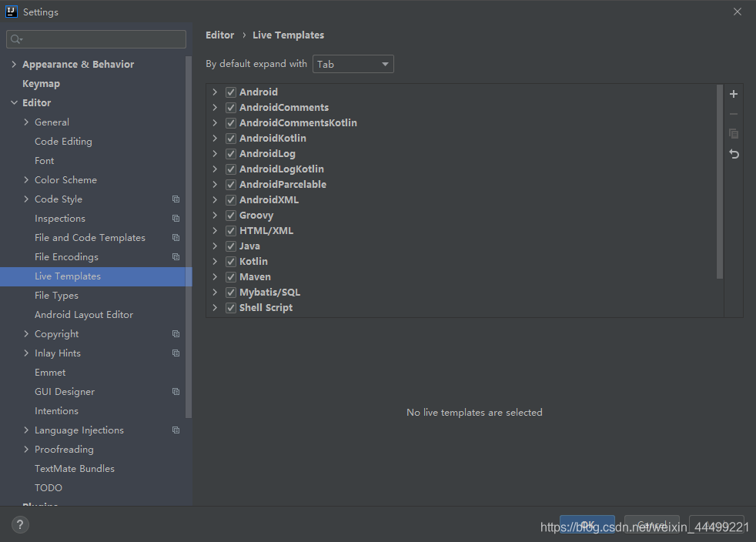Screen dimensions: 756x542
Task: Open the TODO settings page
Action: (x=49, y=488)
